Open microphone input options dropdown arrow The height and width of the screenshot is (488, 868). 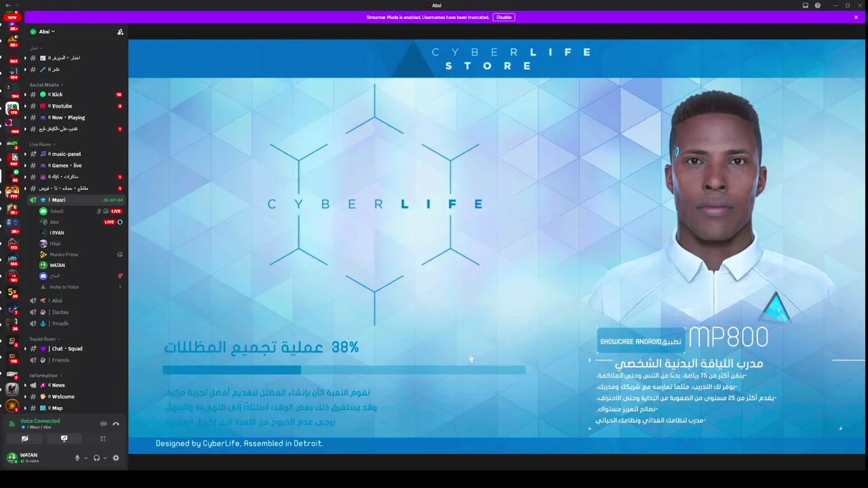85,458
